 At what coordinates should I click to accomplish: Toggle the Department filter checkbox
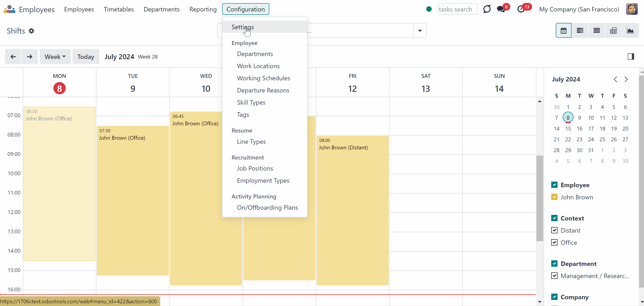[554, 263]
